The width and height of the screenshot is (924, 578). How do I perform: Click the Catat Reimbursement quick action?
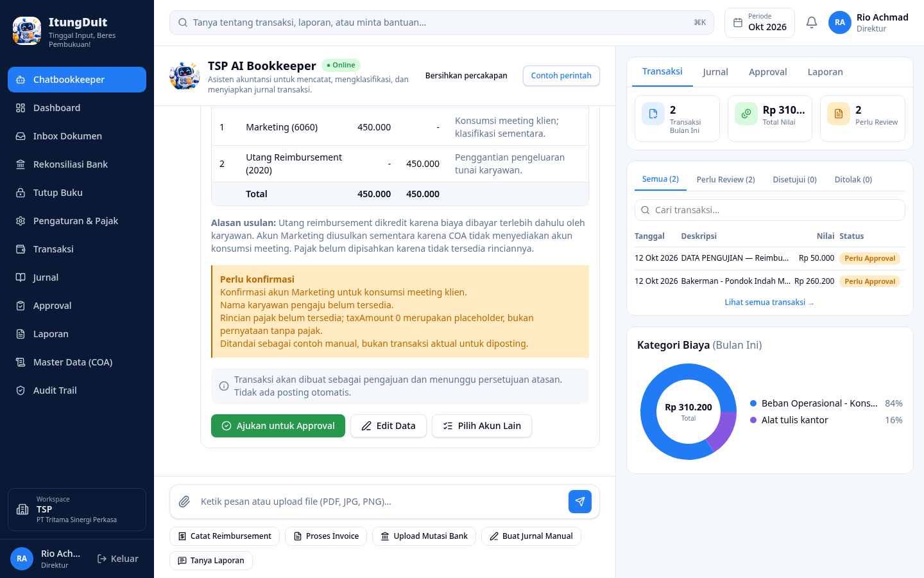225,536
